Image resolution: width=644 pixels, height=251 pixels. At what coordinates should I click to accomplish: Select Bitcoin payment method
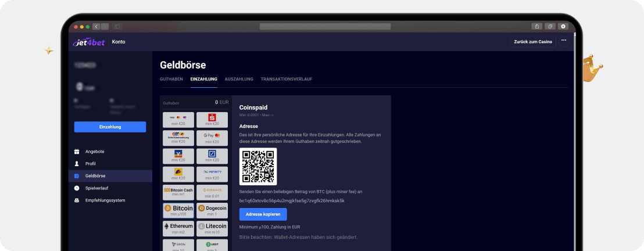[x=178, y=210]
